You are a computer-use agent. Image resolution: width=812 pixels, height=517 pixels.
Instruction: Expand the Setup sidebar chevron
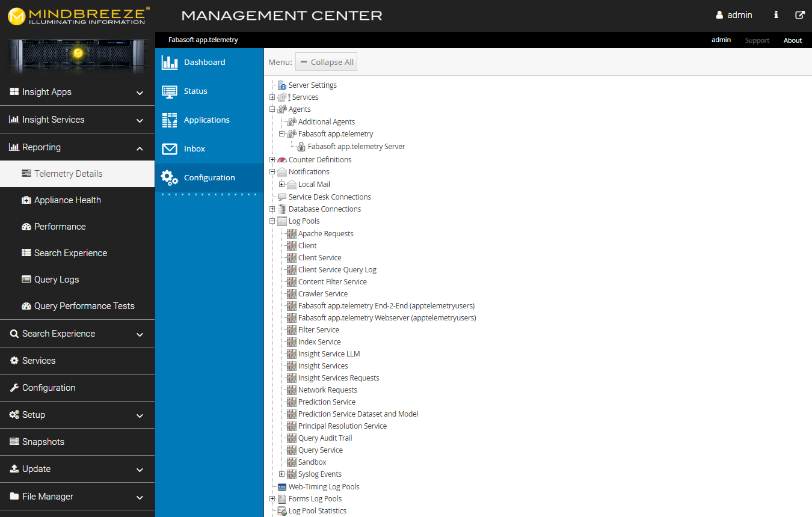[140, 415]
